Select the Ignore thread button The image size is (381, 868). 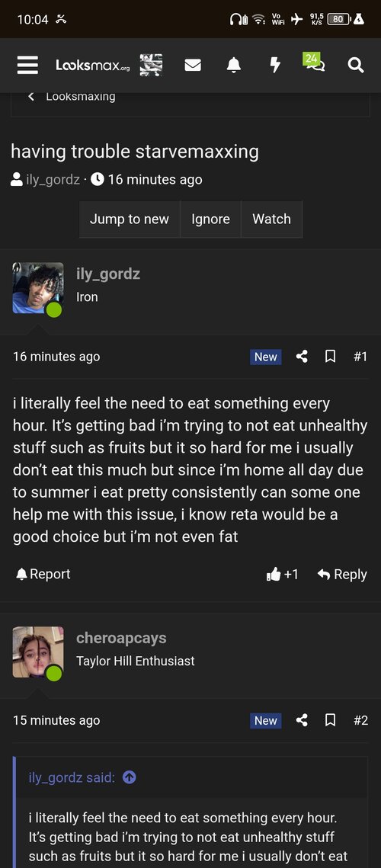tap(210, 219)
